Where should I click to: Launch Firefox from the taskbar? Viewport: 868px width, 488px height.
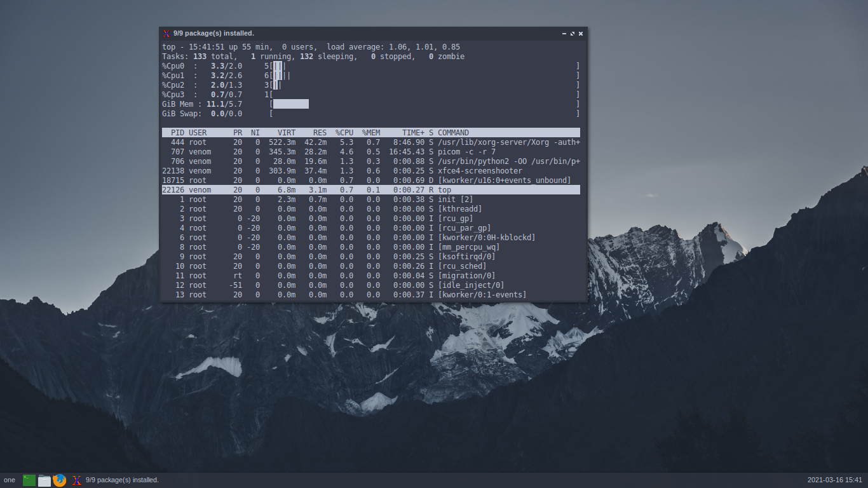60,480
